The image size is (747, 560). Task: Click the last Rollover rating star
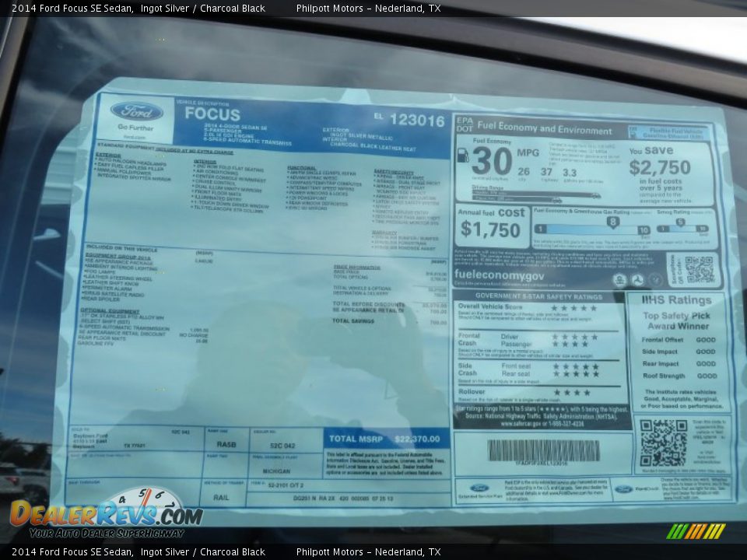[x=587, y=393]
